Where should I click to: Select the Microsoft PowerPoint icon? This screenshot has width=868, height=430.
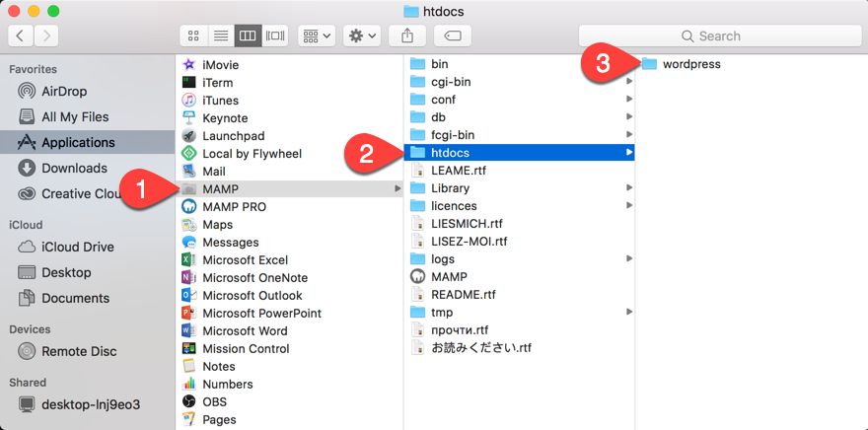[x=189, y=314]
